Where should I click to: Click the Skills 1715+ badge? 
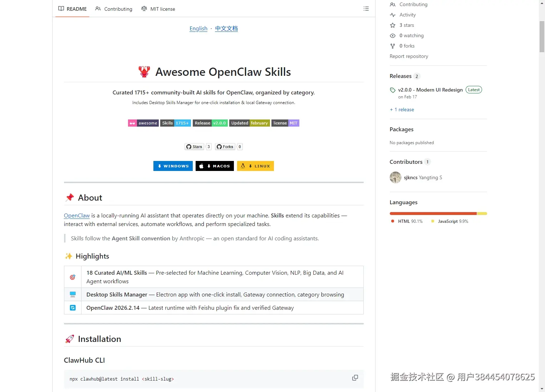176,123
